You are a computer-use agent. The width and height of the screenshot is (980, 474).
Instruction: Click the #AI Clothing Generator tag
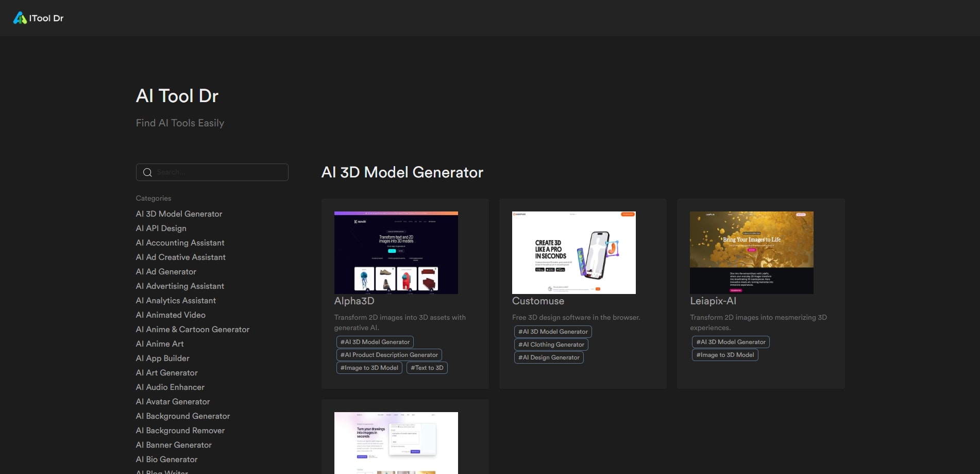551,345
